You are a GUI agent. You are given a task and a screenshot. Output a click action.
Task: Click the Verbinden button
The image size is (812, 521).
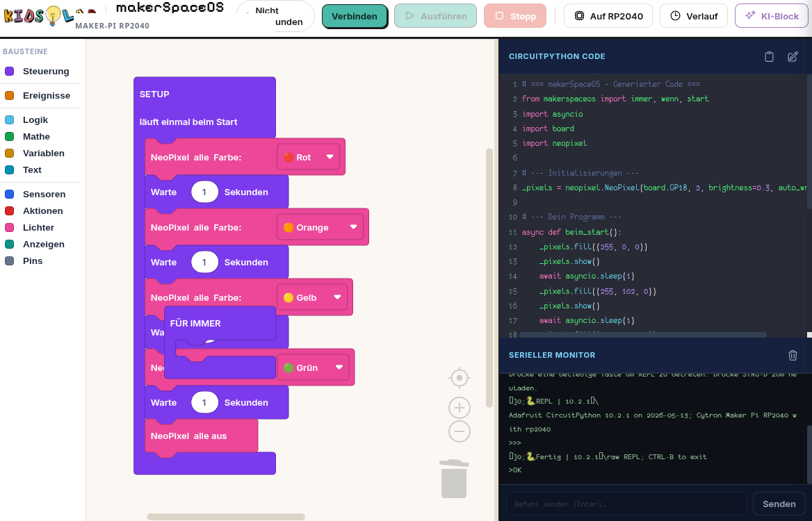pos(355,16)
